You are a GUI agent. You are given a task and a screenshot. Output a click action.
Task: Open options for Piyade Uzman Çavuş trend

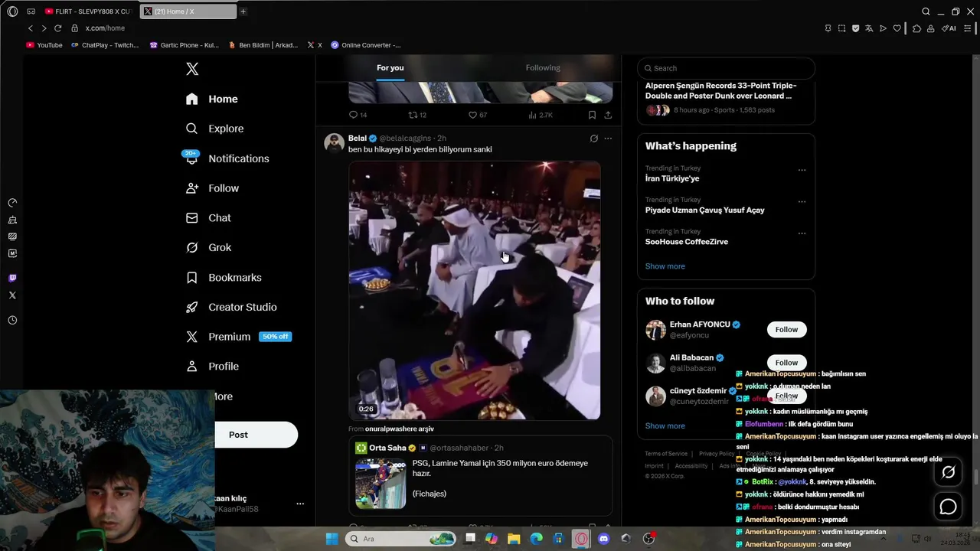pos(802,201)
